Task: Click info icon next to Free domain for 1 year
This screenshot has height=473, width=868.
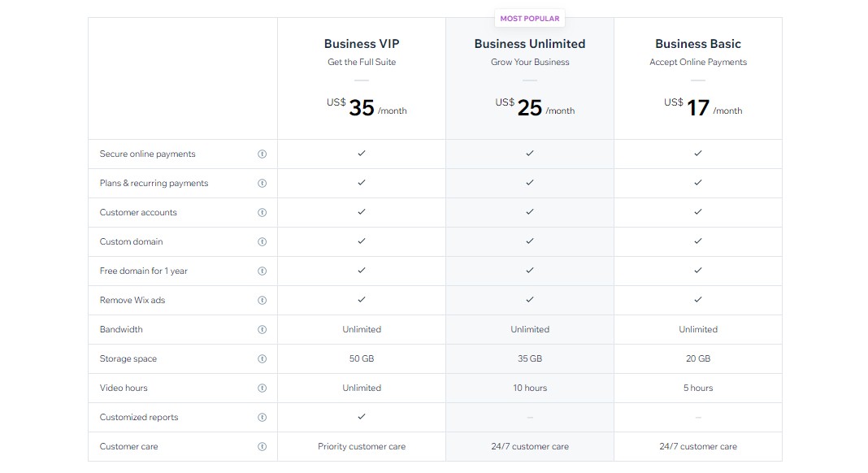Action: pyautogui.click(x=262, y=271)
